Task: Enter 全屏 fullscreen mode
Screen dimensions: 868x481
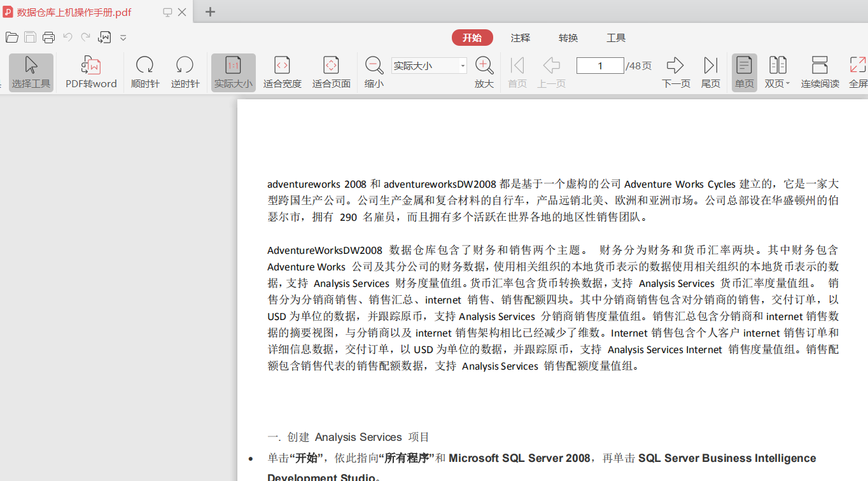Action: pyautogui.click(x=858, y=73)
